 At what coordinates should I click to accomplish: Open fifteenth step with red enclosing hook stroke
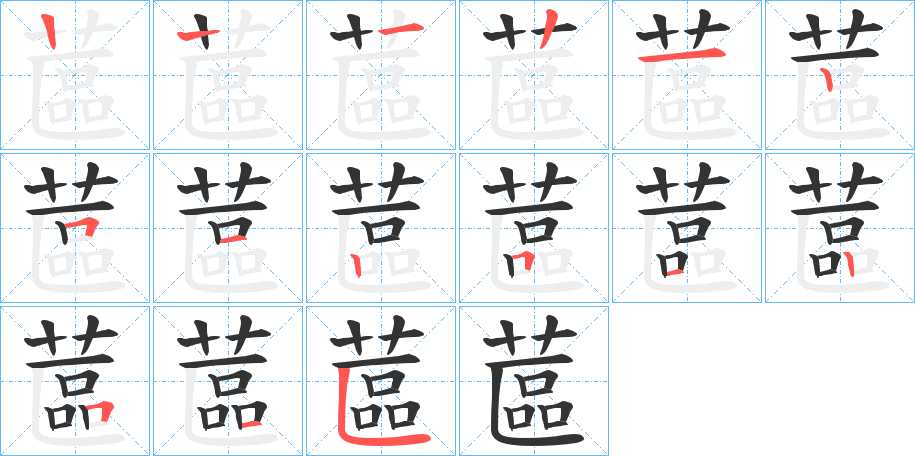pos(381,381)
